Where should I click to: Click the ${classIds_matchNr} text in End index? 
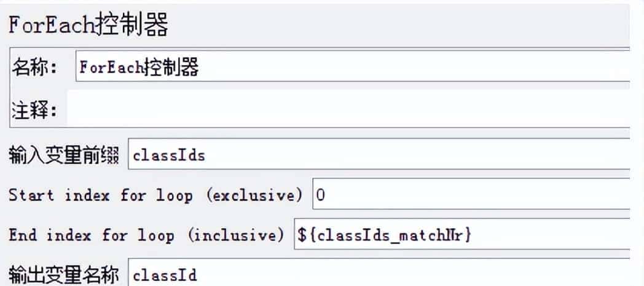(x=385, y=234)
